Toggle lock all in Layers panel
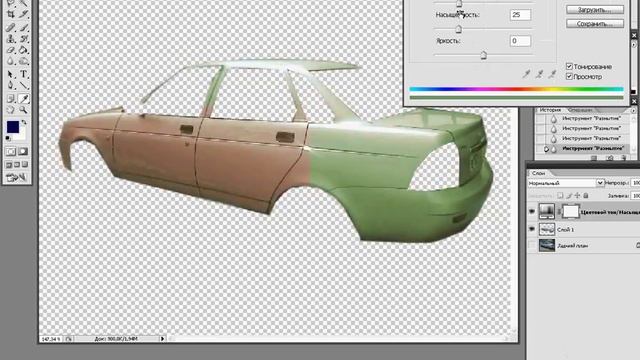The width and height of the screenshot is (640, 360). [585, 196]
